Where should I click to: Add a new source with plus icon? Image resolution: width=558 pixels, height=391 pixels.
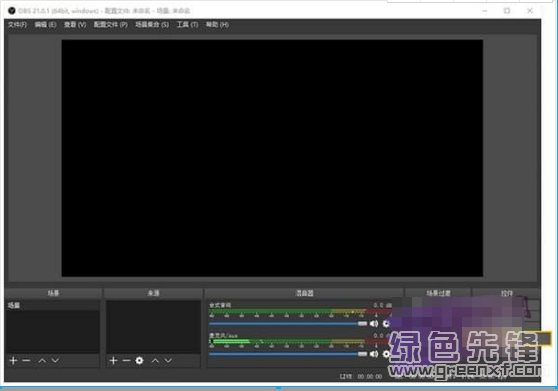(113, 360)
